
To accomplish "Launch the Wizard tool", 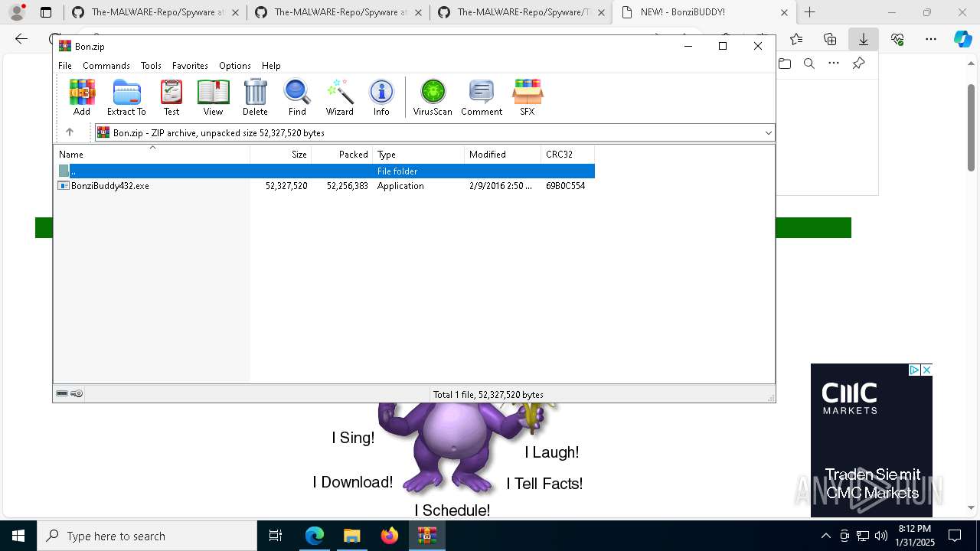I will coord(340,97).
